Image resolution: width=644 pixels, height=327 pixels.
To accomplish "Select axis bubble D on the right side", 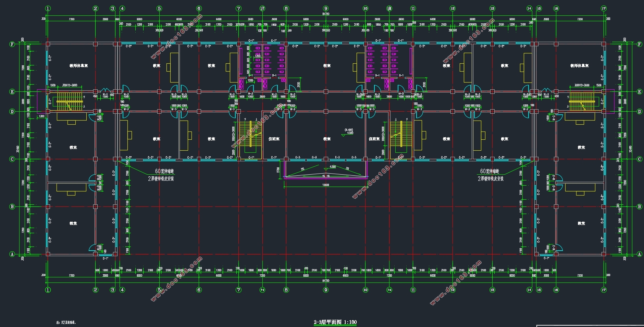I will (639, 111).
